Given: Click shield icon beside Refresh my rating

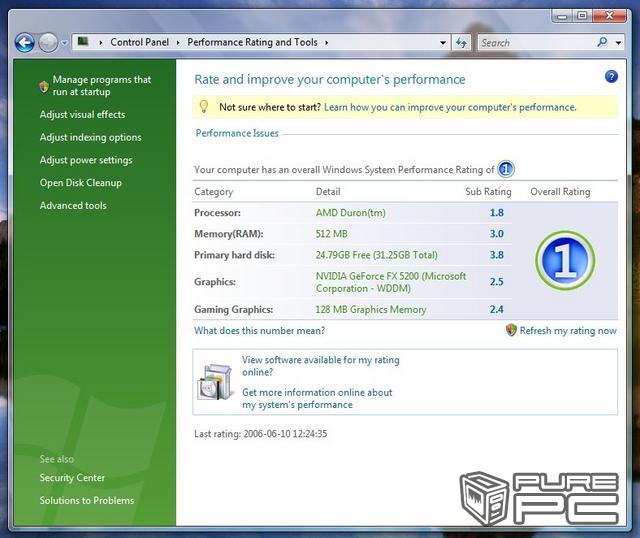Looking at the screenshot, I should 511,330.
